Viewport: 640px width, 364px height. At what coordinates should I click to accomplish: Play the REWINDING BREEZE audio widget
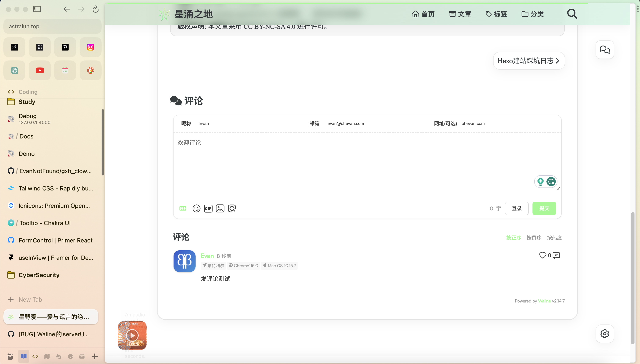tap(132, 335)
